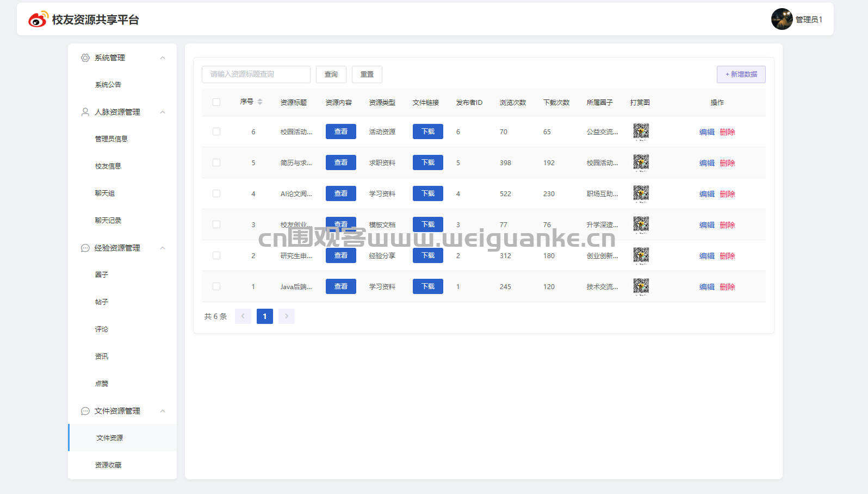Check the box for the 校园活动 row
The width and height of the screenshot is (868, 494).
pos(216,132)
